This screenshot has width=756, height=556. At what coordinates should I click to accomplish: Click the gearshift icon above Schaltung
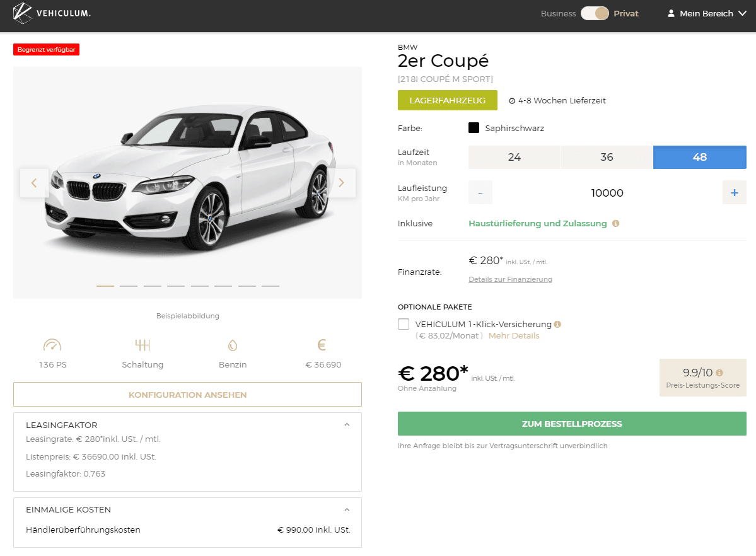coord(142,345)
